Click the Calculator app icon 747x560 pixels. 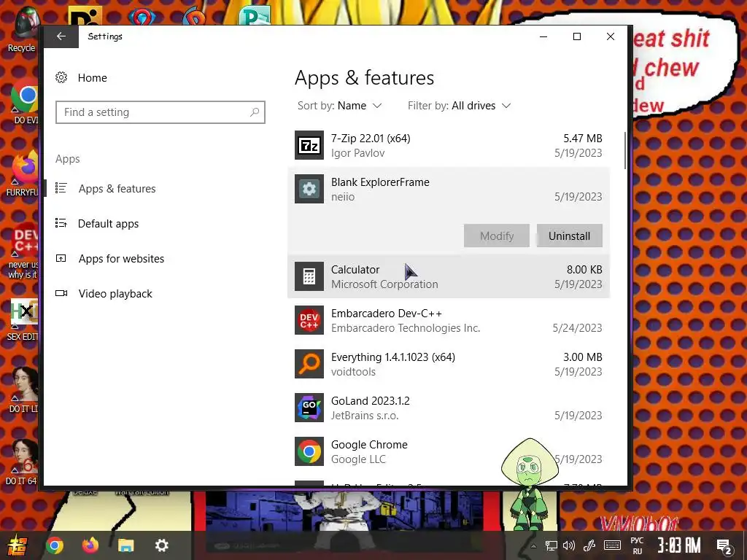click(x=309, y=276)
